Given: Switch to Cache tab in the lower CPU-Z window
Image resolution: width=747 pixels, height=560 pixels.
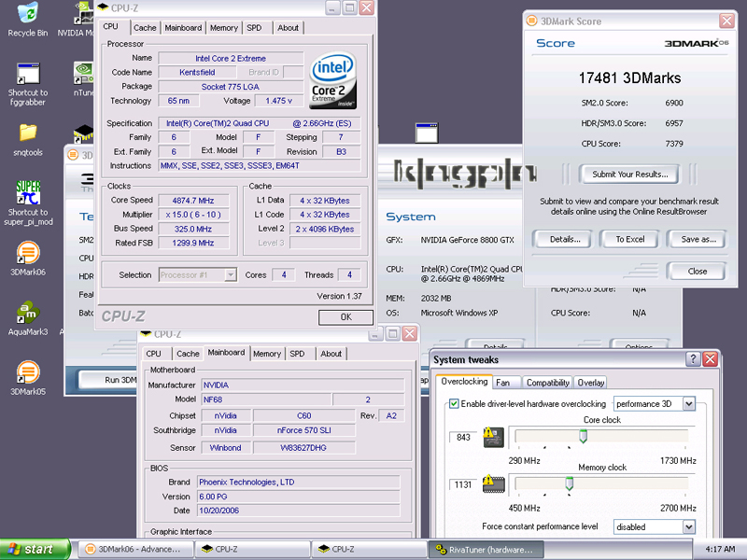Looking at the screenshot, I should [x=189, y=354].
